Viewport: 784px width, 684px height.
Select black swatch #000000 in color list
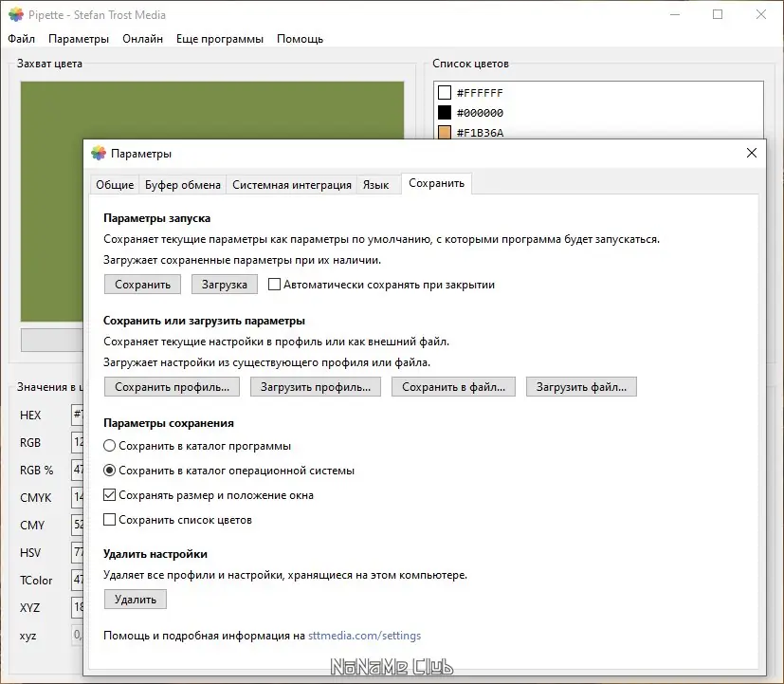[445, 113]
